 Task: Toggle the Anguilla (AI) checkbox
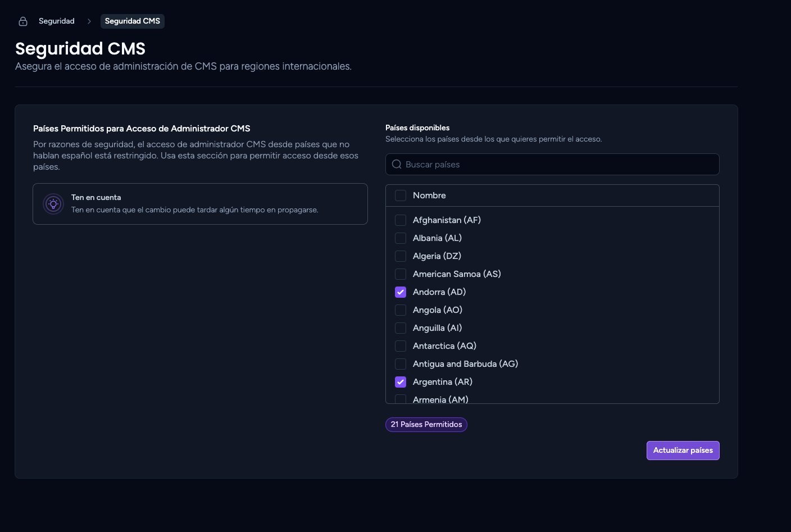[401, 328]
